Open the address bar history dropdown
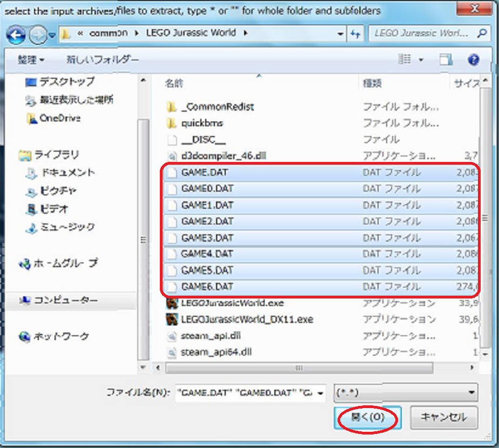The height and width of the screenshot is (448, 499). tap(341, 33)
